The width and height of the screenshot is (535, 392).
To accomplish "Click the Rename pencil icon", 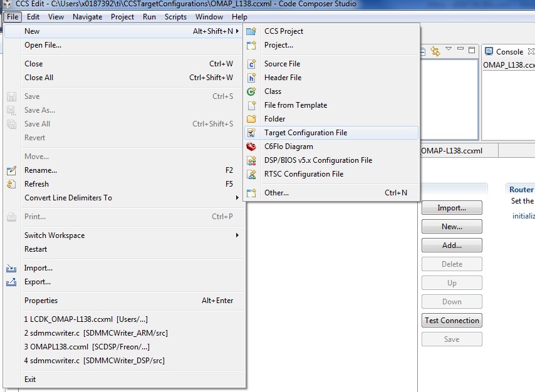I will click(11, 170).
